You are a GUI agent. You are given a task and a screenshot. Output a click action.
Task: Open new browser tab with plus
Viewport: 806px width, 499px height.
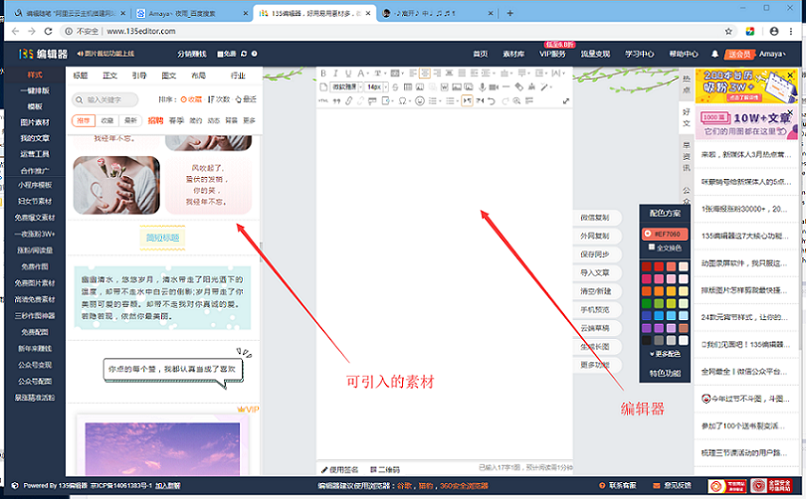tap(510, 13)
